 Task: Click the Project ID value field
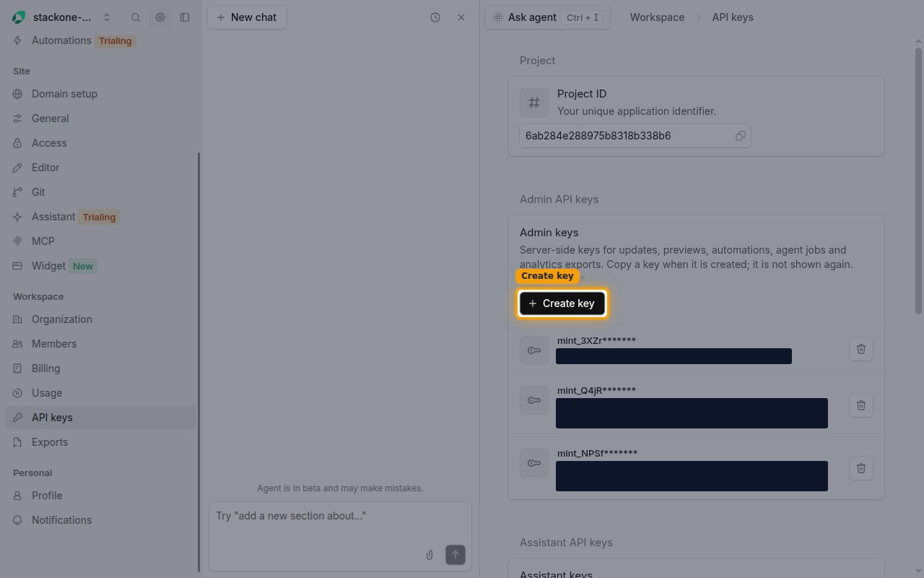pos(635,136)
